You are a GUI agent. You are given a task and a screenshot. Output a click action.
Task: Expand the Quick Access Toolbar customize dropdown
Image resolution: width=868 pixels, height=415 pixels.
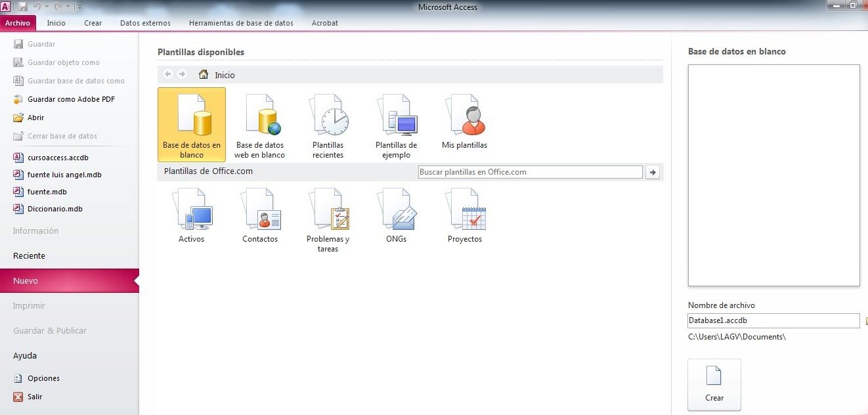(x=79, y=7)
